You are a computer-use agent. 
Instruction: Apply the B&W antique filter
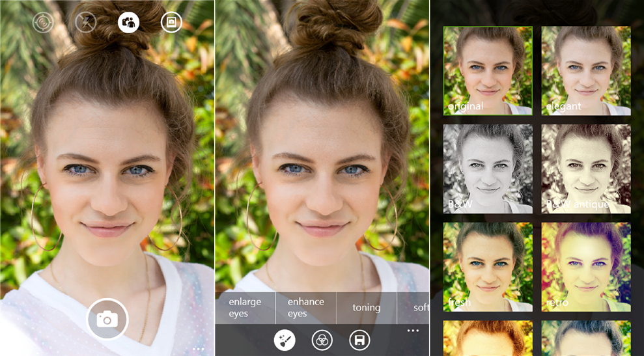[586, 169]
